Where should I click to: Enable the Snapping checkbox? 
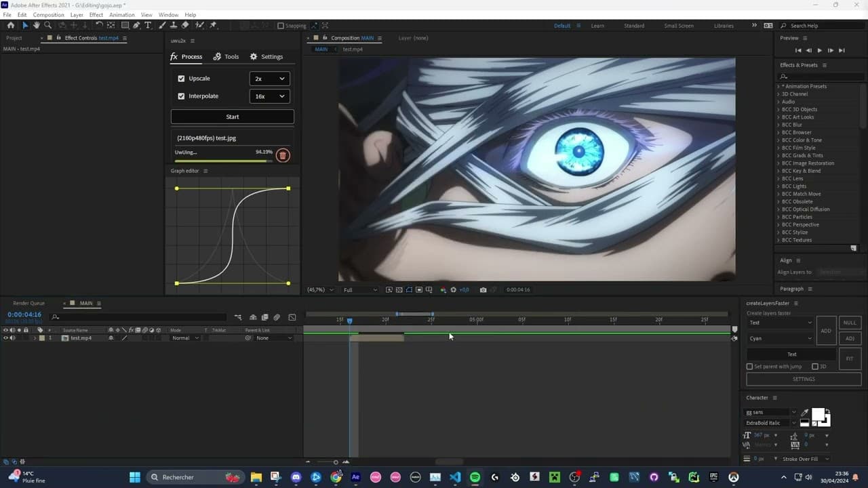click(281, 26)
